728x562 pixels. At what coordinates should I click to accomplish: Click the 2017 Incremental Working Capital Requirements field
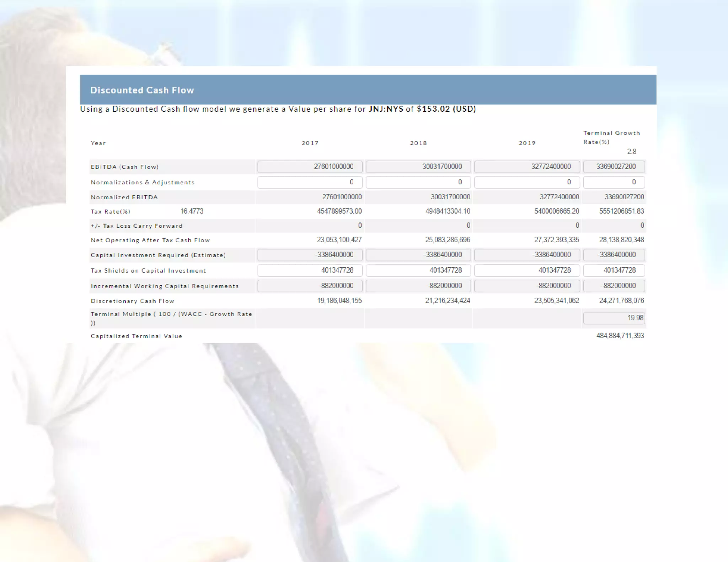[x=310, y=286]
